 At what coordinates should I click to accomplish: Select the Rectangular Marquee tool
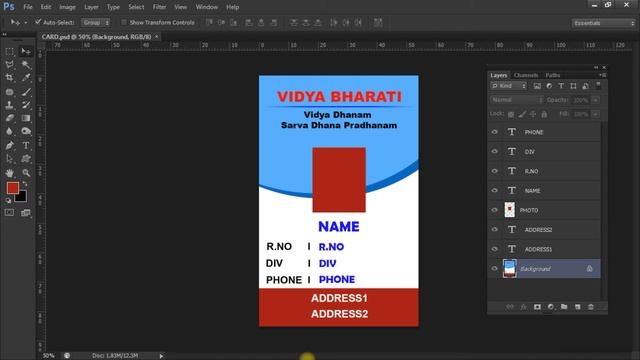click(9, 51)
